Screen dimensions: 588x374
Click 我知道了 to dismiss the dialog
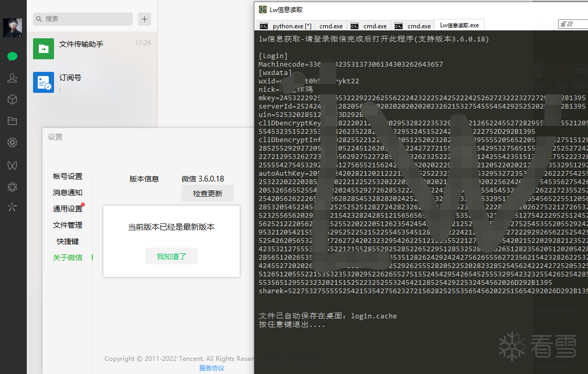172,256
